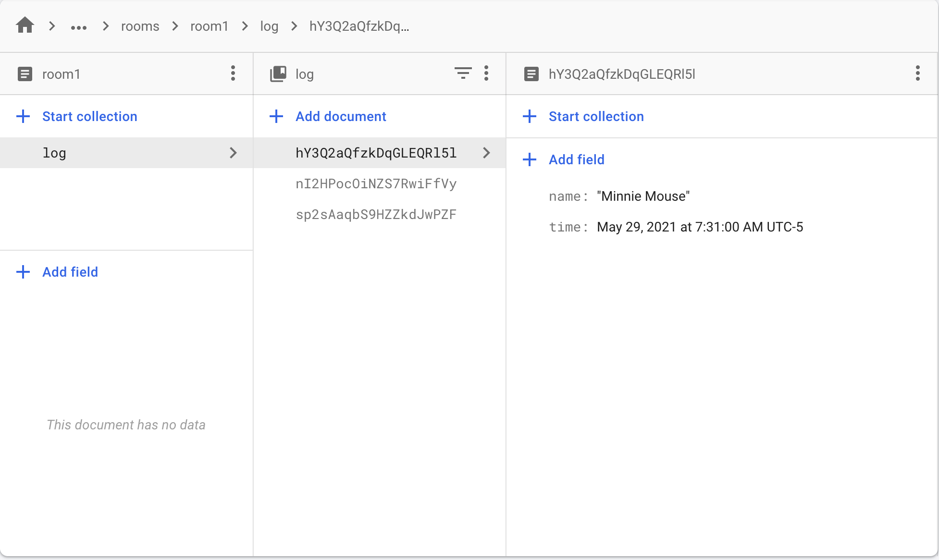The height and width of the screenshot is (560, 939).
Task: Open log collection three-dot menu
Action: [486, 73]
